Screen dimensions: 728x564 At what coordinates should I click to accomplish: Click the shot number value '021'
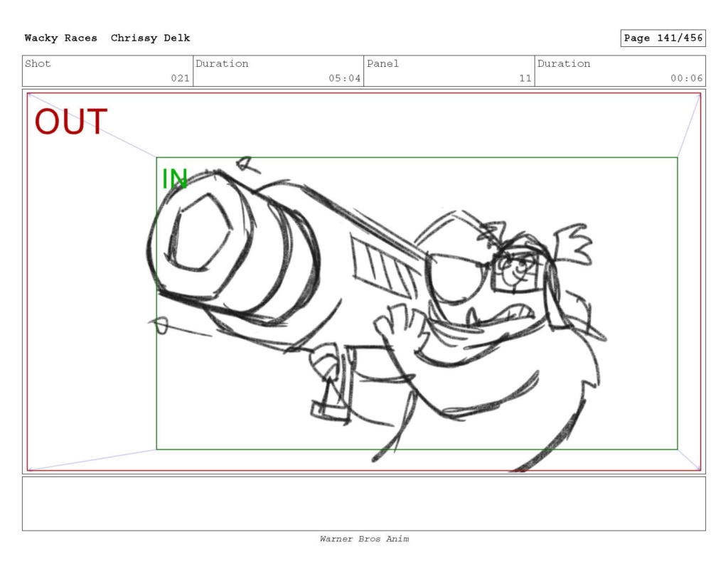(x=180, y=78)
